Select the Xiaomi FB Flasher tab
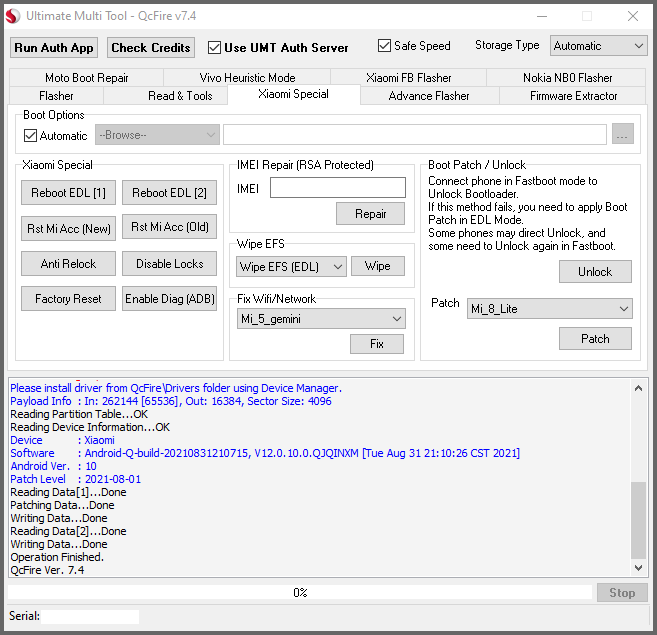Image resolution: width=657 pixels, height=635 pixels. tap(409, 78)
